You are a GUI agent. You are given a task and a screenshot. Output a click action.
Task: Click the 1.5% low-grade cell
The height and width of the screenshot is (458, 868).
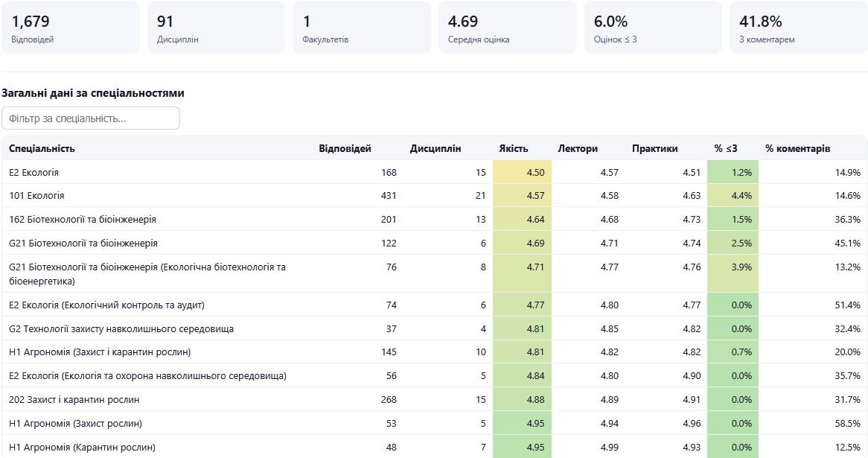(x=733, y=219)
